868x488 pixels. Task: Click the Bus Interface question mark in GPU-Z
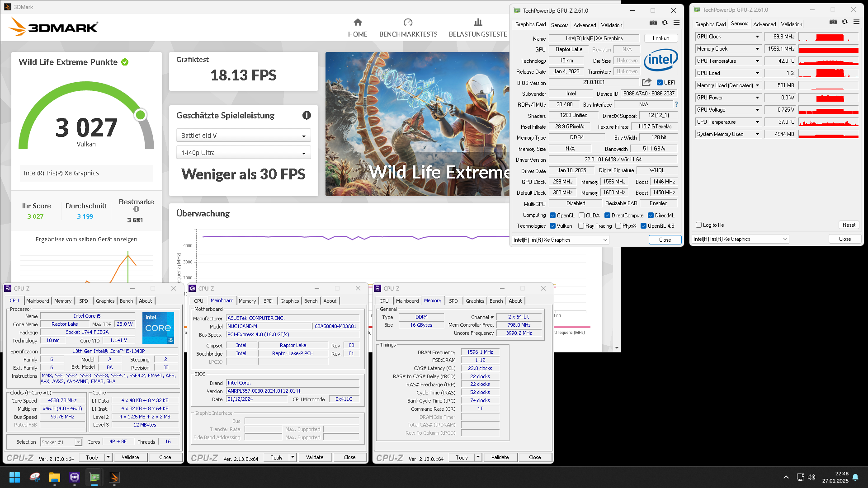[x=676, y=104]
